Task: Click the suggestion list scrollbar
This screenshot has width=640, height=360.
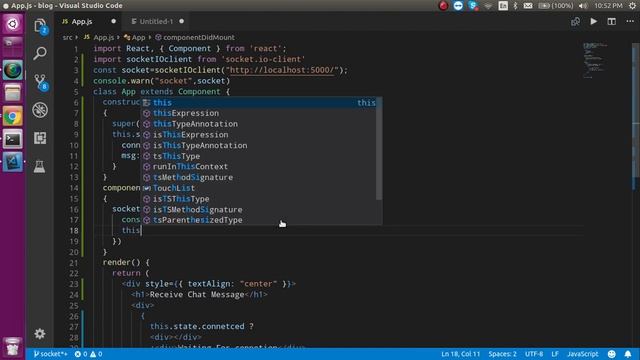Action: click(x=379, y=149)
